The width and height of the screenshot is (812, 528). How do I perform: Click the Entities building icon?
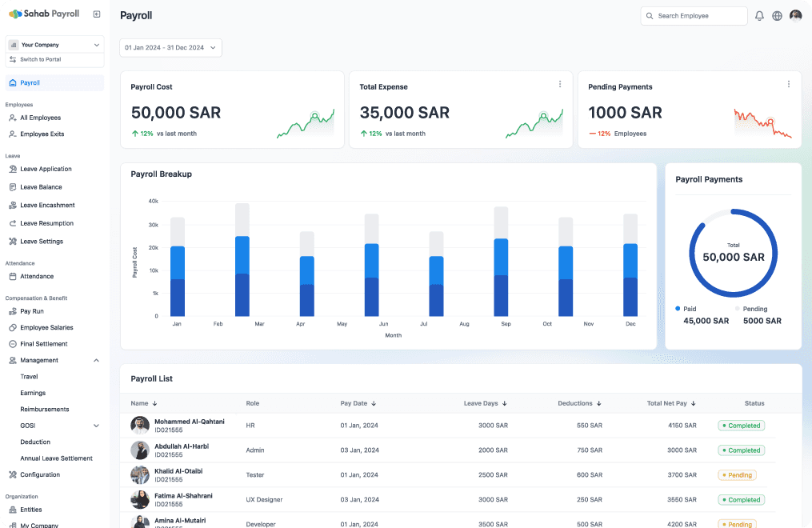point(13,510)
